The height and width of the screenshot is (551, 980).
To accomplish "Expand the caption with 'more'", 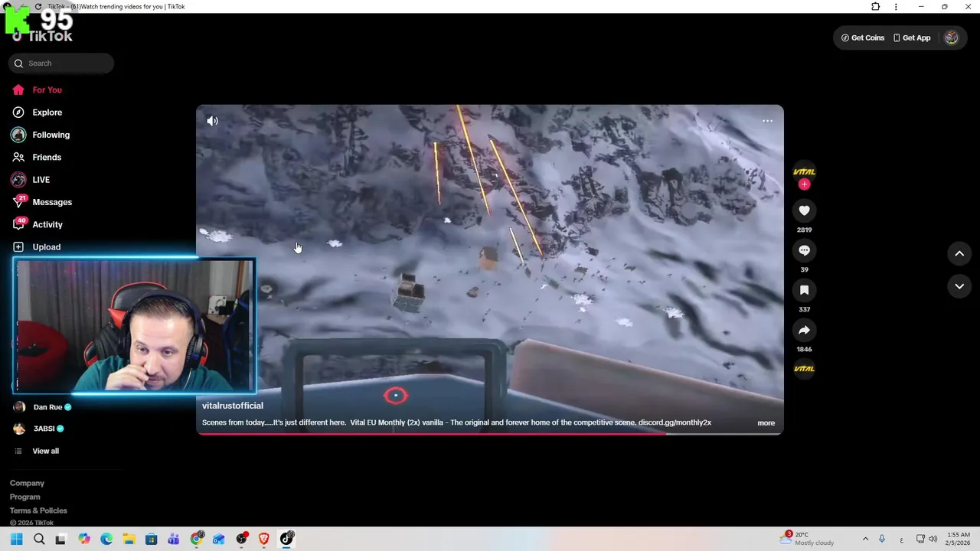I will point(766,423).
